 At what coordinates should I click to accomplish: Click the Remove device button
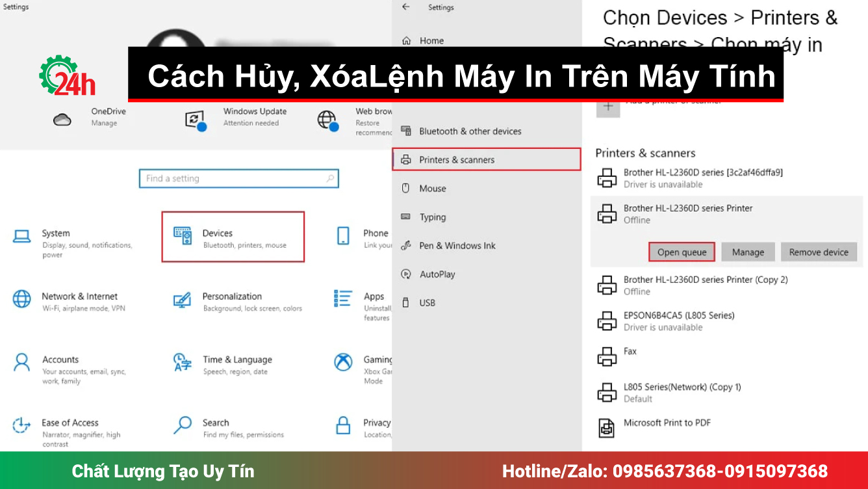pos(819,252)
